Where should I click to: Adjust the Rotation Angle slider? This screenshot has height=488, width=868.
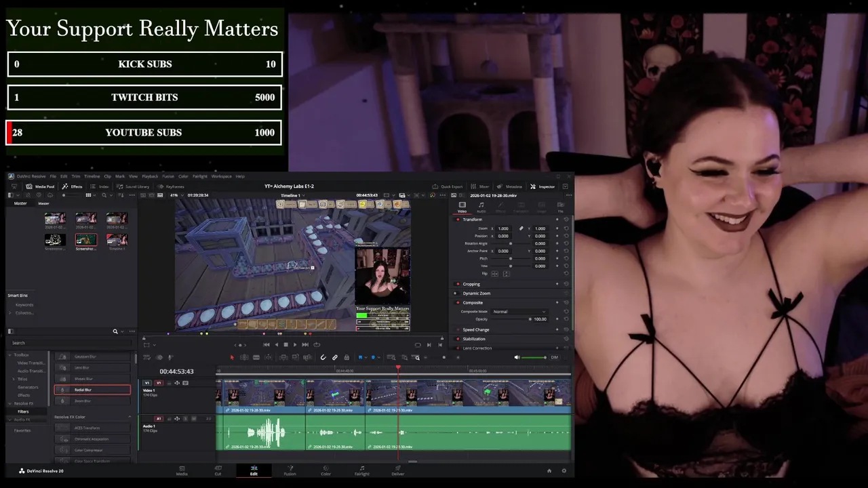point(511,243)
